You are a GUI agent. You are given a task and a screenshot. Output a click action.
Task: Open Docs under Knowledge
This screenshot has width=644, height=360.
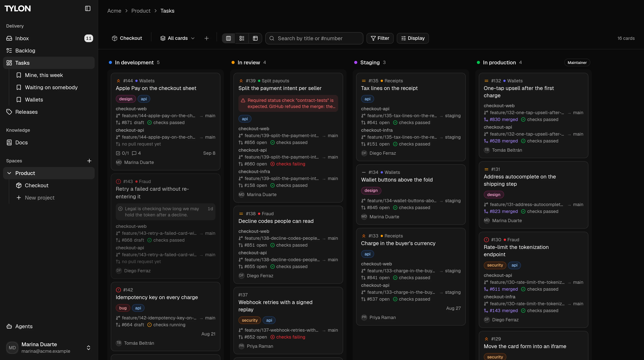[49, 142]
